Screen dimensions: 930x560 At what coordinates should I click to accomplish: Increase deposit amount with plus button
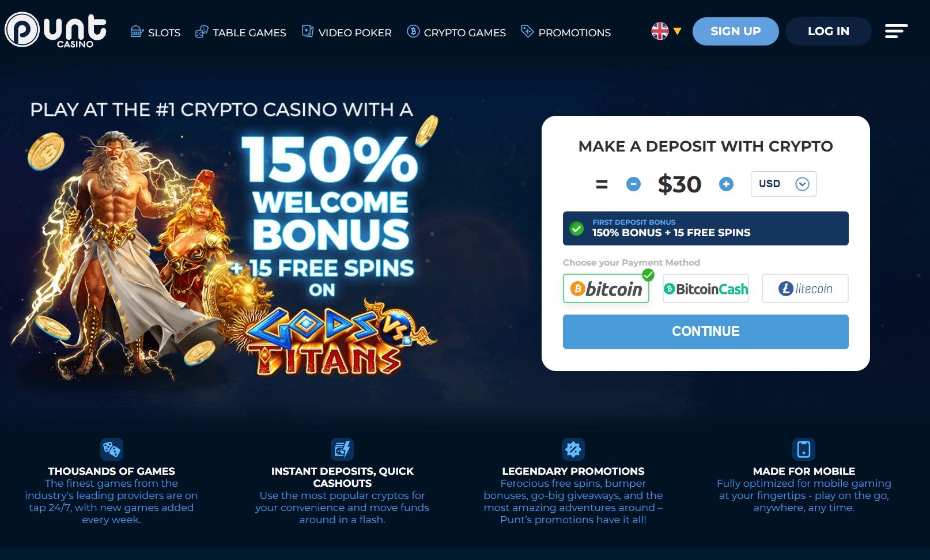[x=726, y=184]
